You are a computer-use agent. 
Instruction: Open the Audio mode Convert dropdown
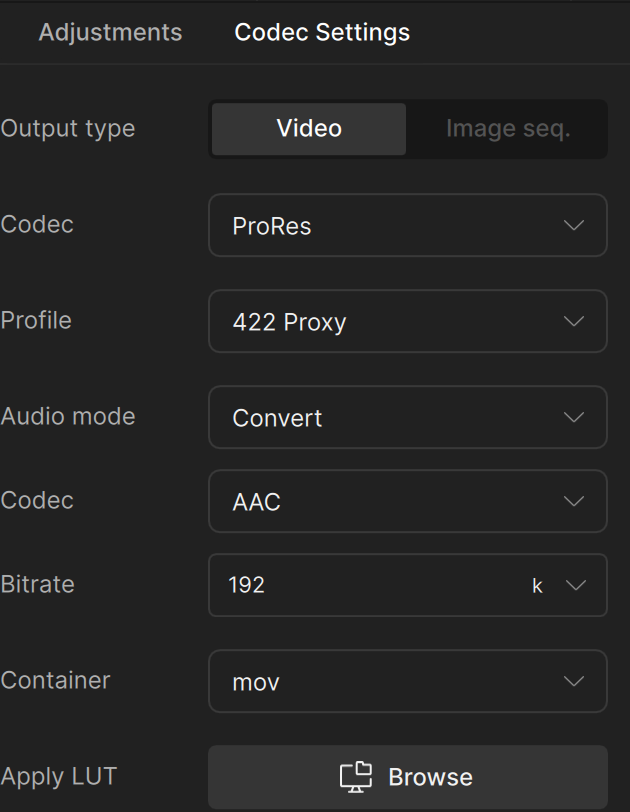pyautogui.click(x=390, y=417)
